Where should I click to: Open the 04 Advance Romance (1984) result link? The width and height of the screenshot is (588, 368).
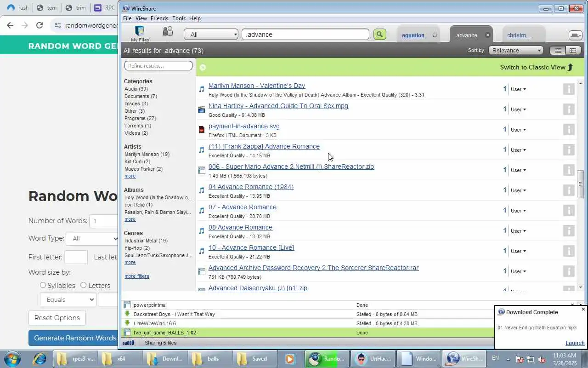tap(251, 187)
